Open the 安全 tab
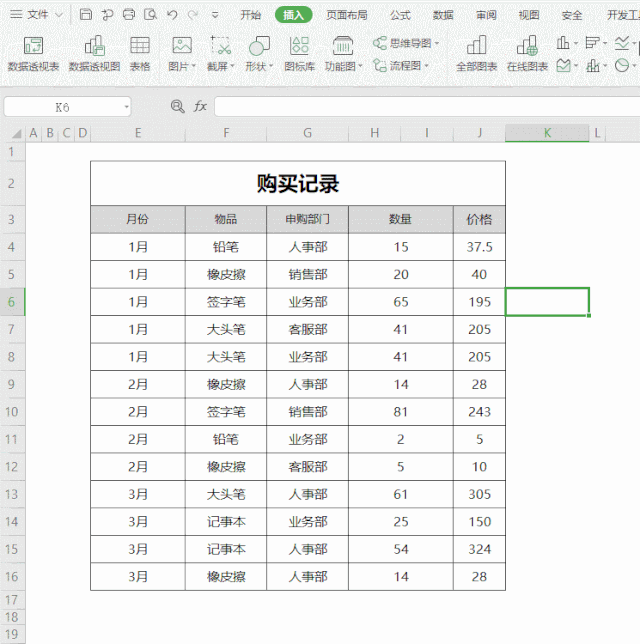 572,15
